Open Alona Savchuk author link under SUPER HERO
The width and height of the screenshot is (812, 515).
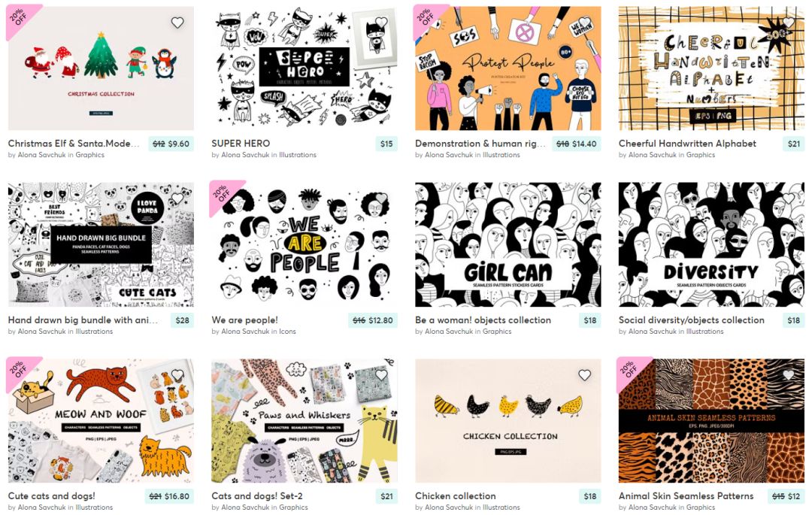pos(245,155)
